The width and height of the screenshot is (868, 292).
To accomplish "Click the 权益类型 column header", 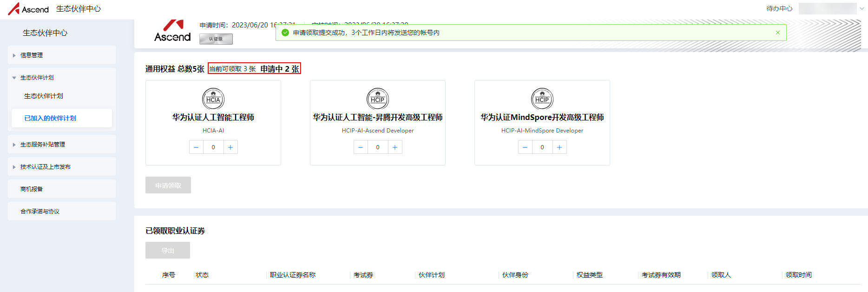I will click(590, 275).
